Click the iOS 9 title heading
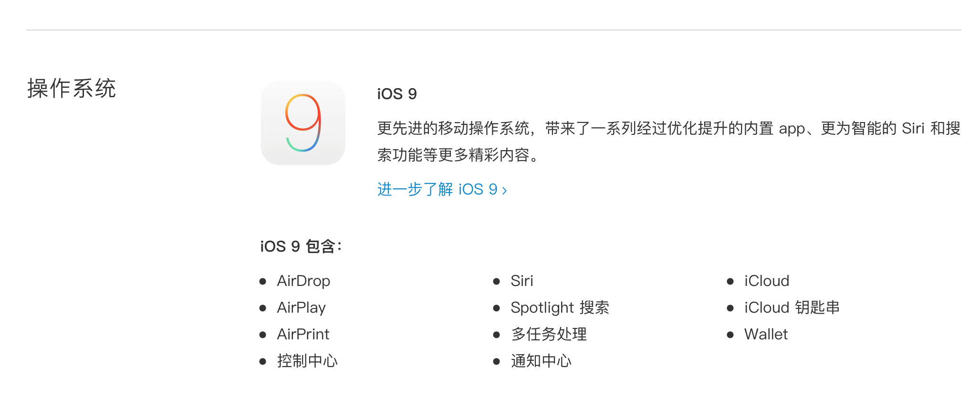Image resolution: width=980 pixels, height=408 pixels. pyautogui.click(x=397, y=94)
